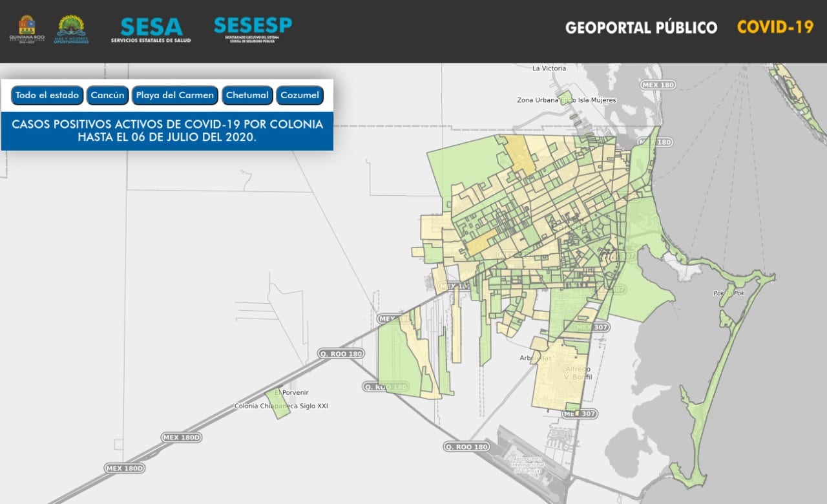Click the COVID-19 header label
The image size is (827, 504).
pyautogui.click(x=775, y=28)
